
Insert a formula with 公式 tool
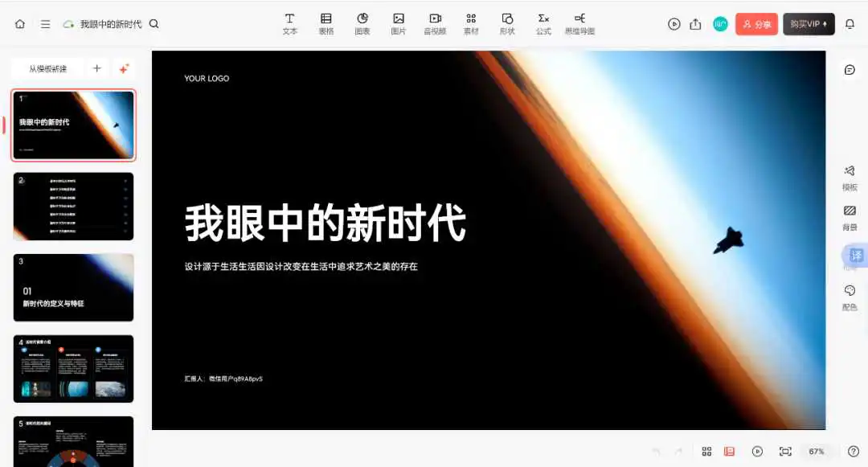point(543,24)
